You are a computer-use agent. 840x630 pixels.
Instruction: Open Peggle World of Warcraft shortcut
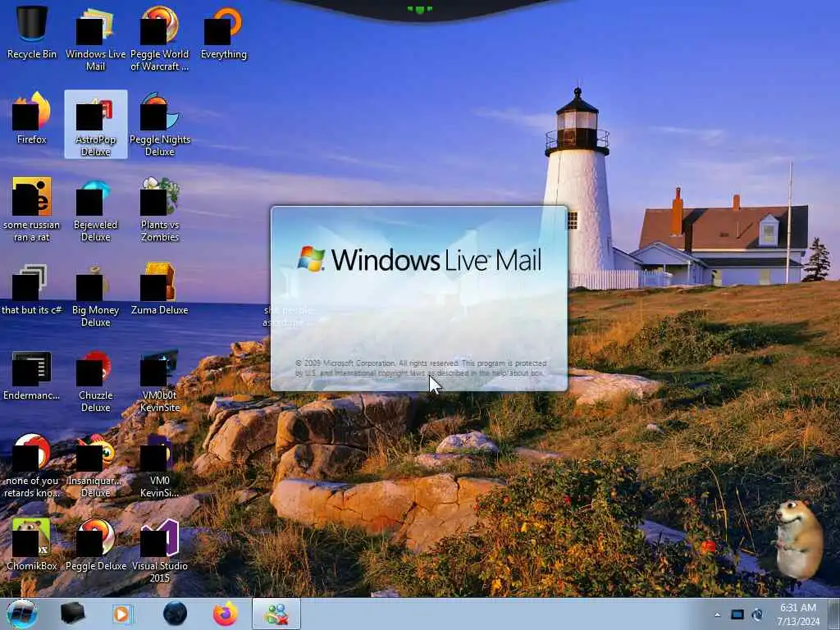point(160,38)
